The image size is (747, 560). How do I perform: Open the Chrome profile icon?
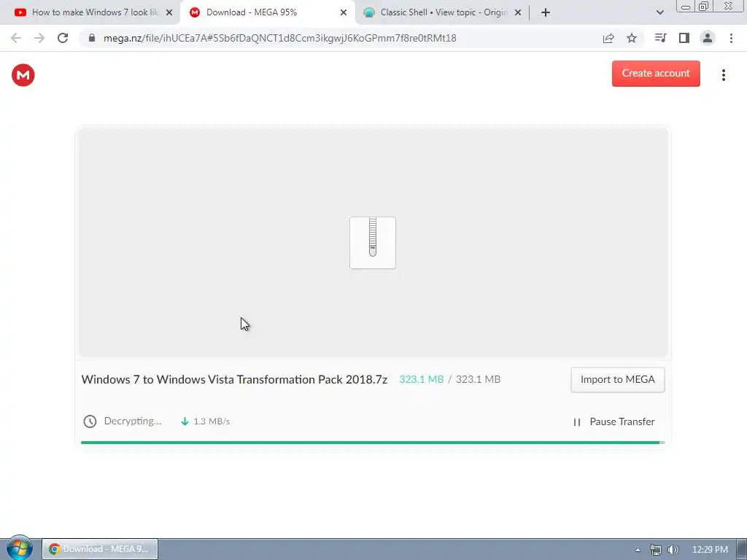(708, 38)
